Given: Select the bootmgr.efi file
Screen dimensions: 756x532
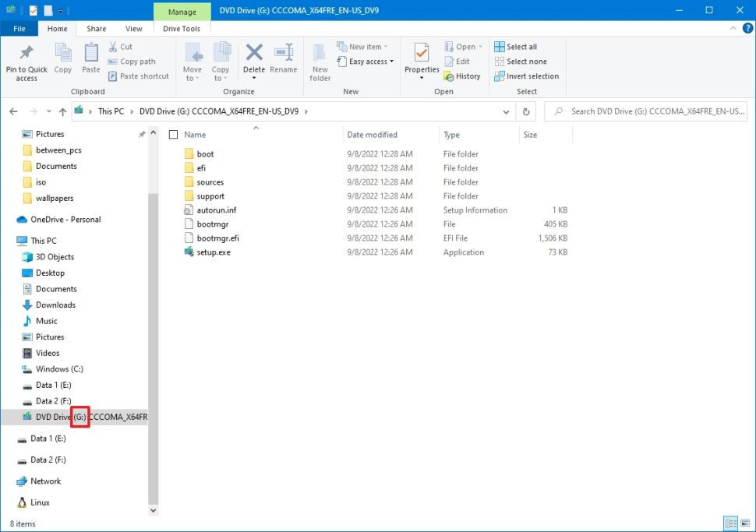Looking at the screenshot, I should coord(212,238).
